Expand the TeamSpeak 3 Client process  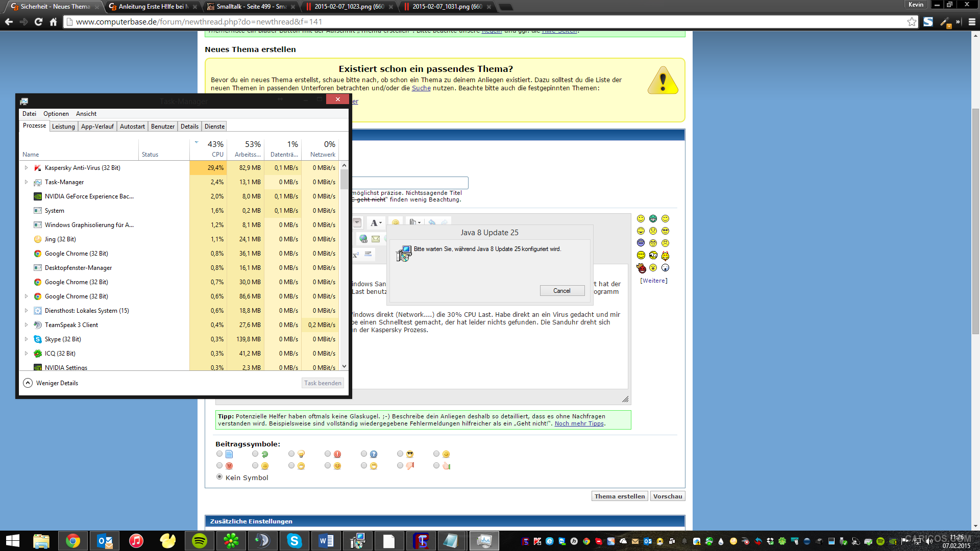pyautogui.click(x=26, y=324)
